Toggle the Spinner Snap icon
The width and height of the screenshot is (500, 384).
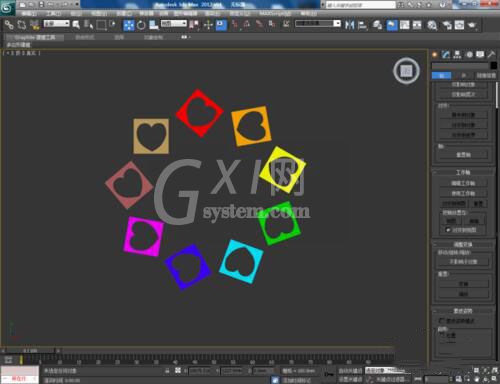272,25
